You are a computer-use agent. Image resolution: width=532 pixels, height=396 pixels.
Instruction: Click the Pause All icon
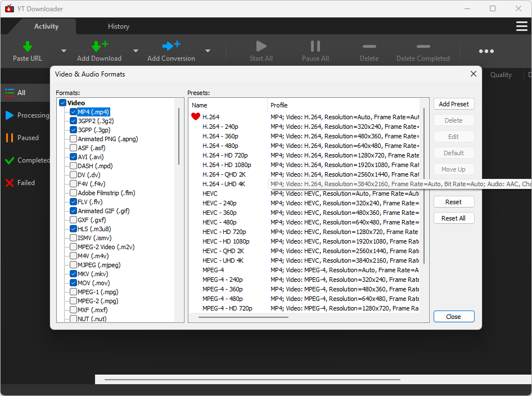315,46
